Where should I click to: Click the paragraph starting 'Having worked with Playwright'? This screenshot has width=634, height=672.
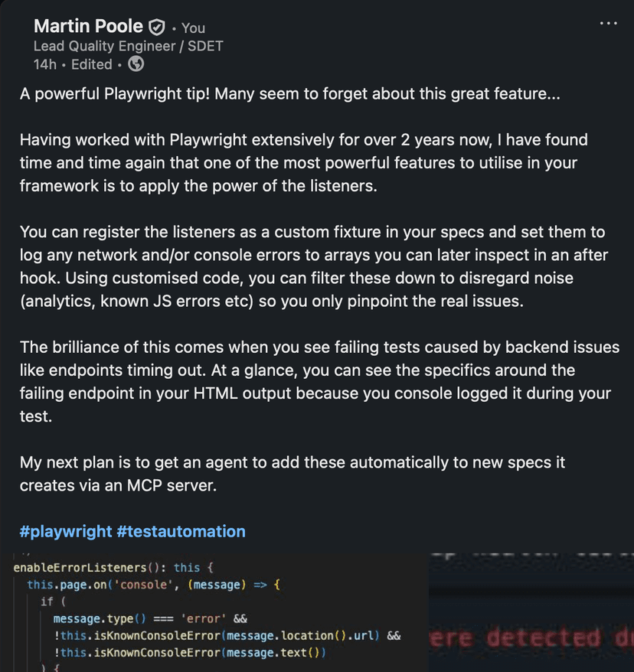pos(303,162)
